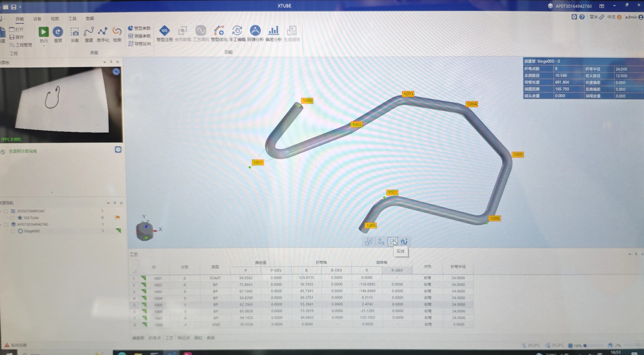The image size is (644, 355).
Task: Open 回弹分析 (Springback analysis) tool
Action: point(255,31)
